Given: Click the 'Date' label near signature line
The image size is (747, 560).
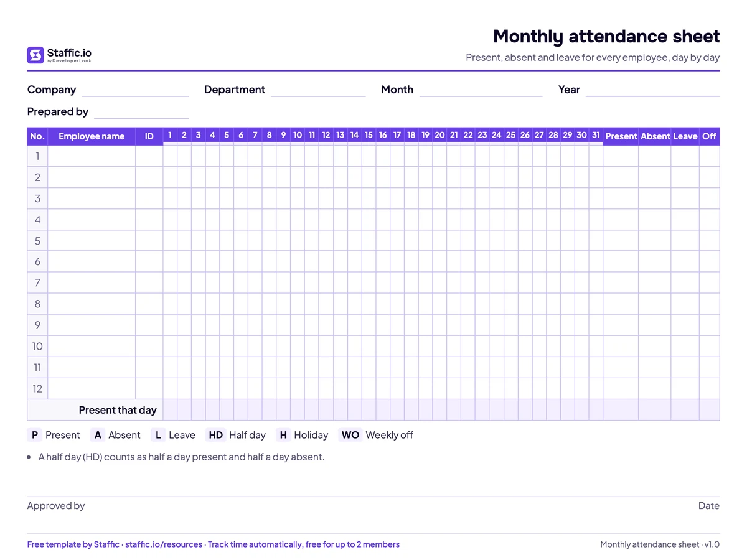Looking at the screenshot, I should (x=709, y=506).
